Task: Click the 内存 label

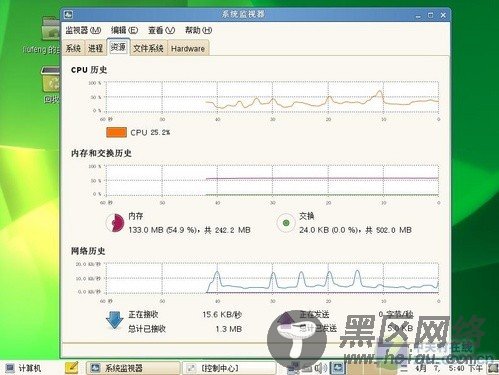Action: (x=136, y=216)
